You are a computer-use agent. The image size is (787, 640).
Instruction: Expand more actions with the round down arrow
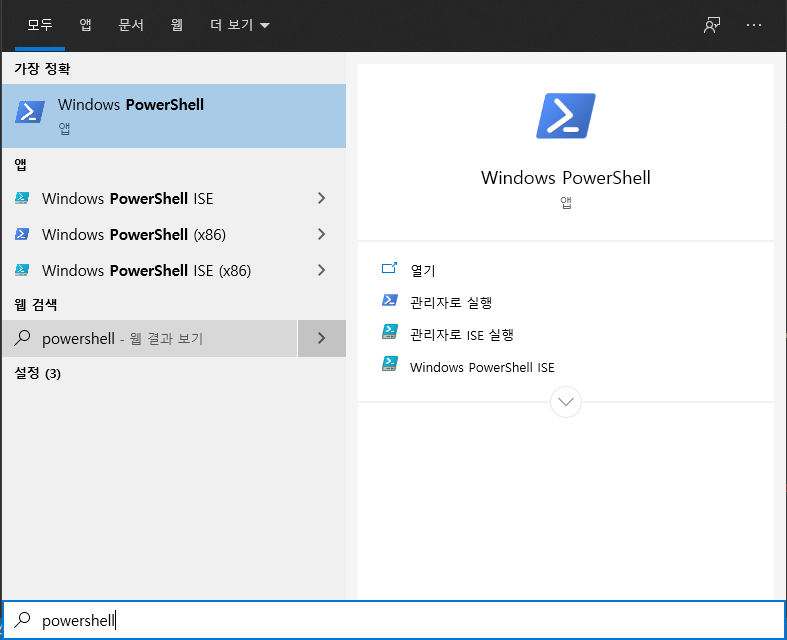click(566, 402)
